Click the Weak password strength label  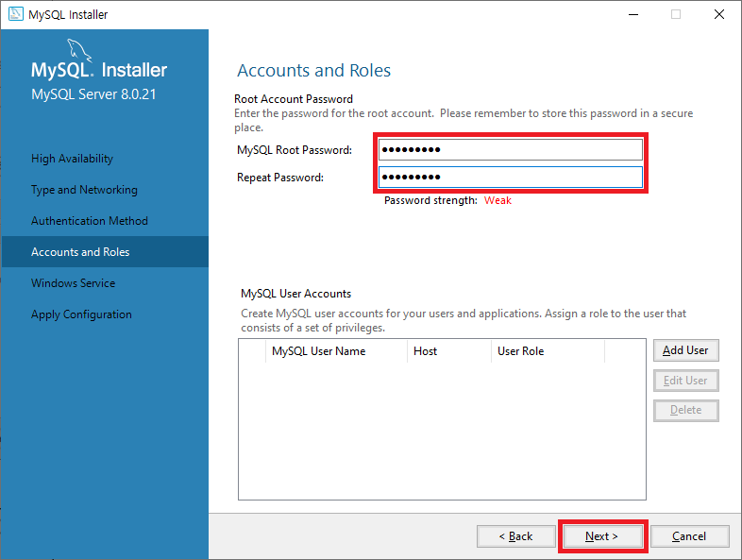pyautogui.click(x=497, y=201)
